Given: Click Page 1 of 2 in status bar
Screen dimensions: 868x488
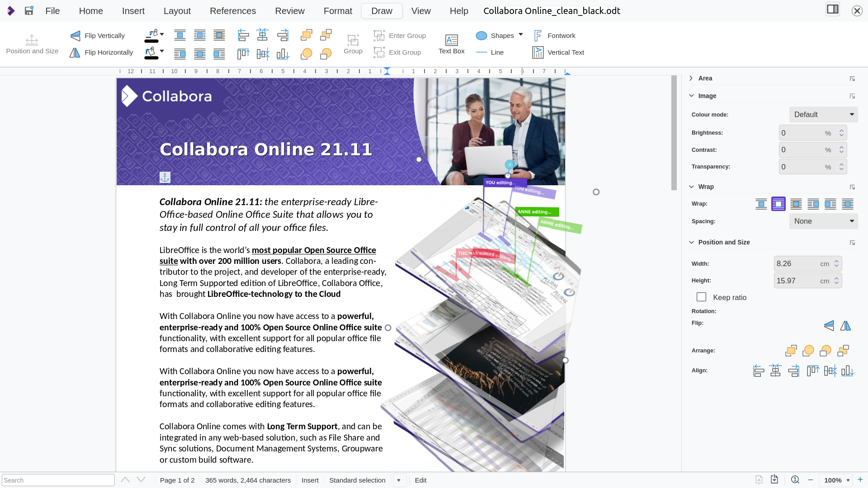Looking at the screenshot, I should coord(177,480).
